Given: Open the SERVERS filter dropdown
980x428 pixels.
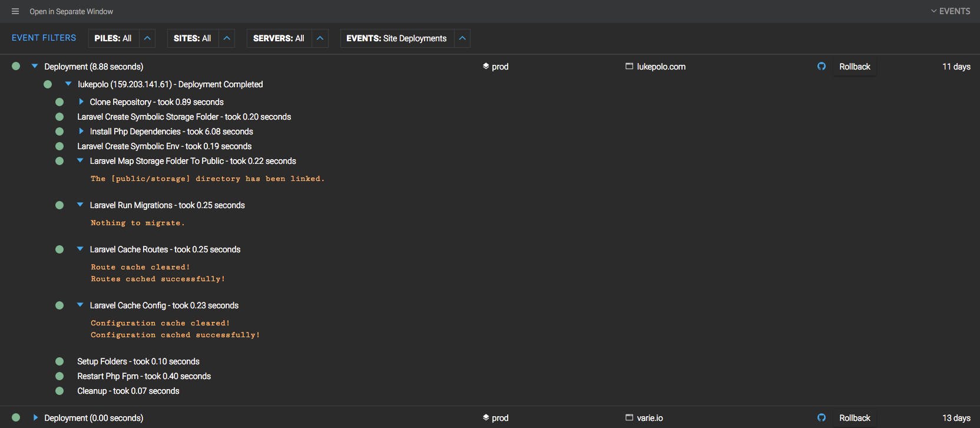Looking at the screenshot, I should pyautogui.click(x=320, y=38).
